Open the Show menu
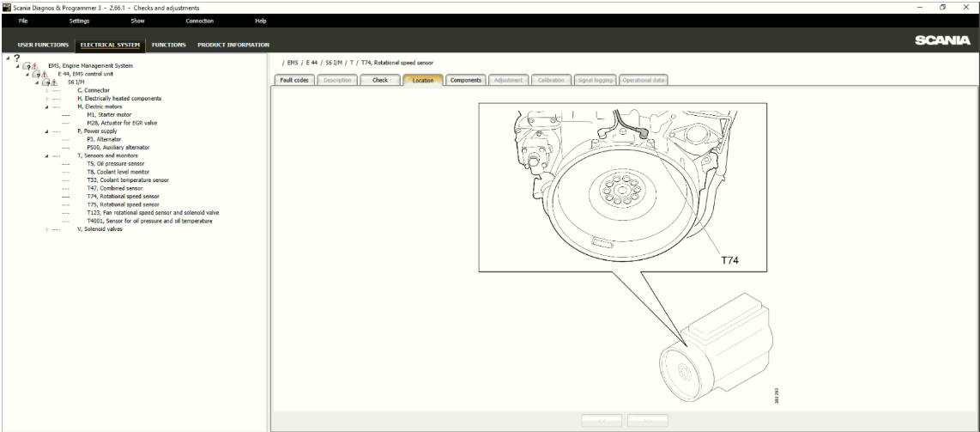980x432 pixels. [137, 21]
